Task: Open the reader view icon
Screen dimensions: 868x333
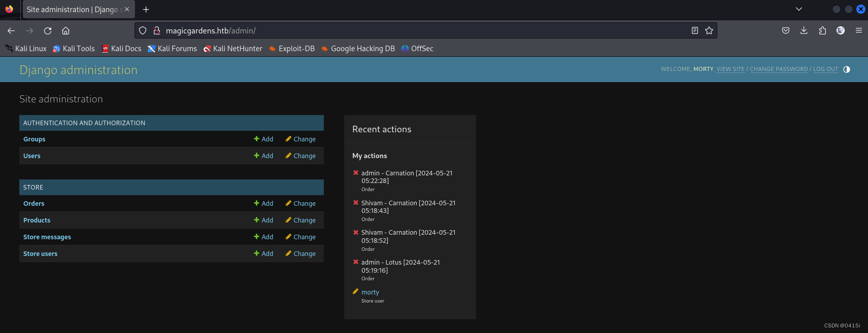Action: [x=695, y=31]
